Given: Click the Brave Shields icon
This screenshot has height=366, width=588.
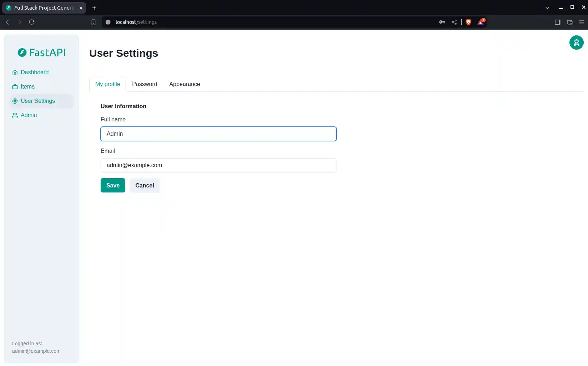Looking at the screenshot, I should click(468, 22).
